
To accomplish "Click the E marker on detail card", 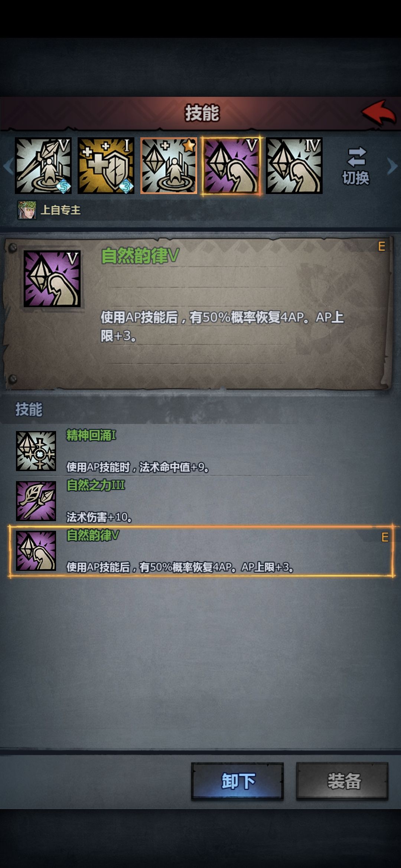I will click(381, 246).
